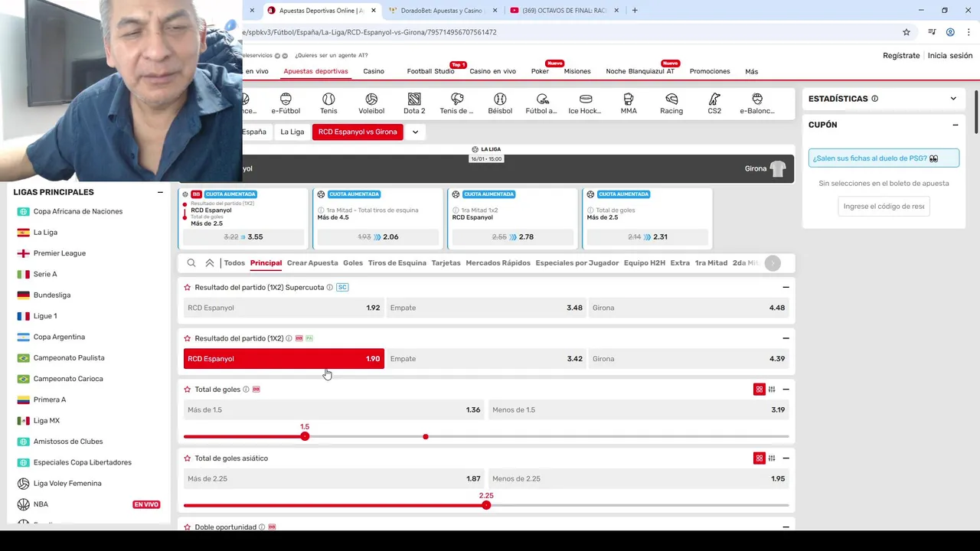Viewport: 980px width, 551px height.
Task: Collapse the Ligas Principales list
Action: pos(160,192)
